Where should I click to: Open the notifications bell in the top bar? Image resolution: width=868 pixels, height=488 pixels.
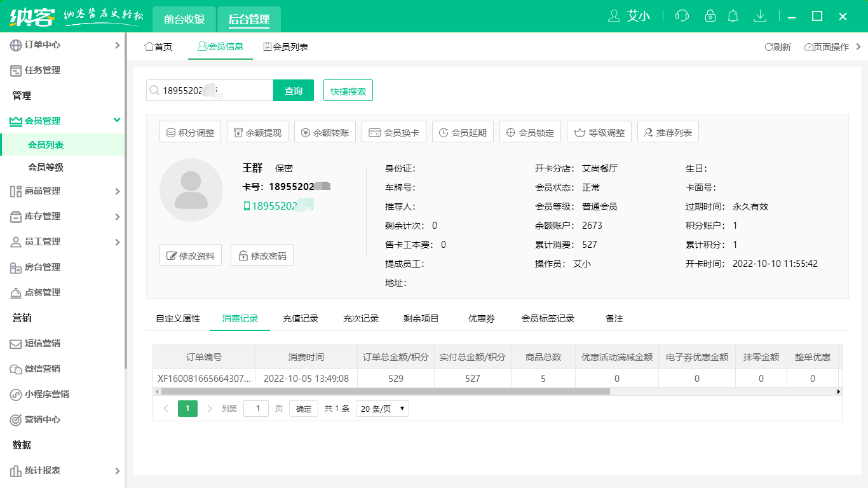point(733,16)
